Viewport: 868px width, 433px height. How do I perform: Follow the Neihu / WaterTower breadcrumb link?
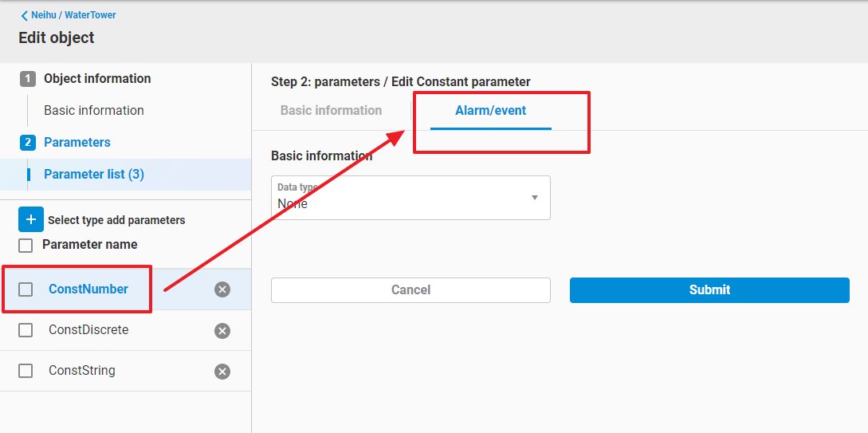tap(73, 15)
